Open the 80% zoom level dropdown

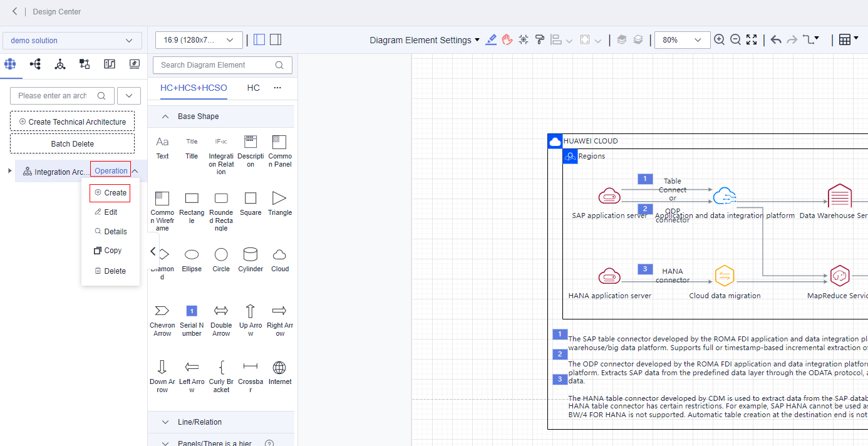pos(683,40)
